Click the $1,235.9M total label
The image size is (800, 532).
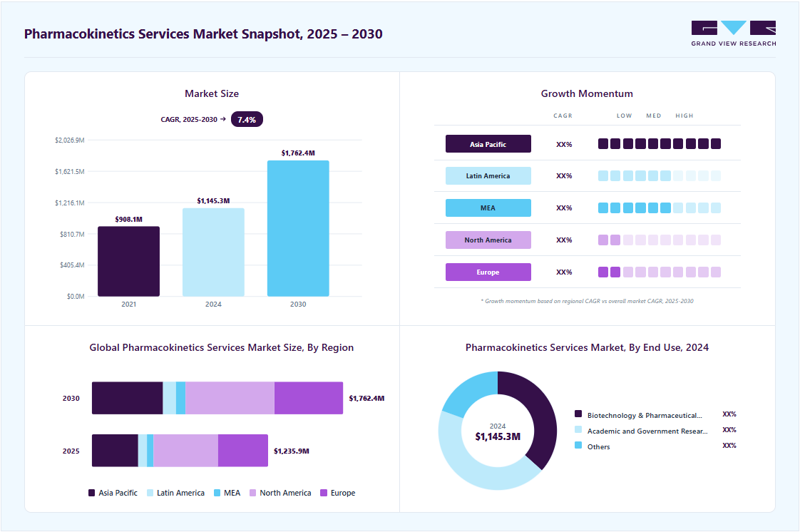pos(292,451)
